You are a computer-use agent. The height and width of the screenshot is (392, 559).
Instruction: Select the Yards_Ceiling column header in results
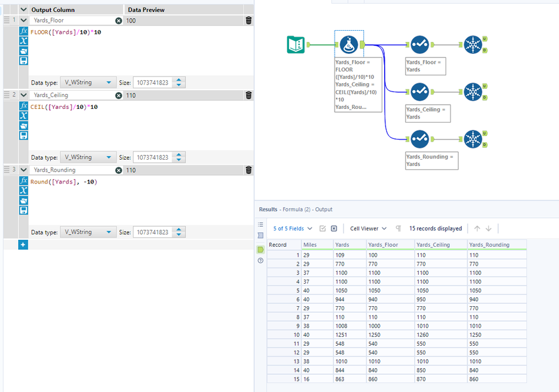[x=441, y=245]
